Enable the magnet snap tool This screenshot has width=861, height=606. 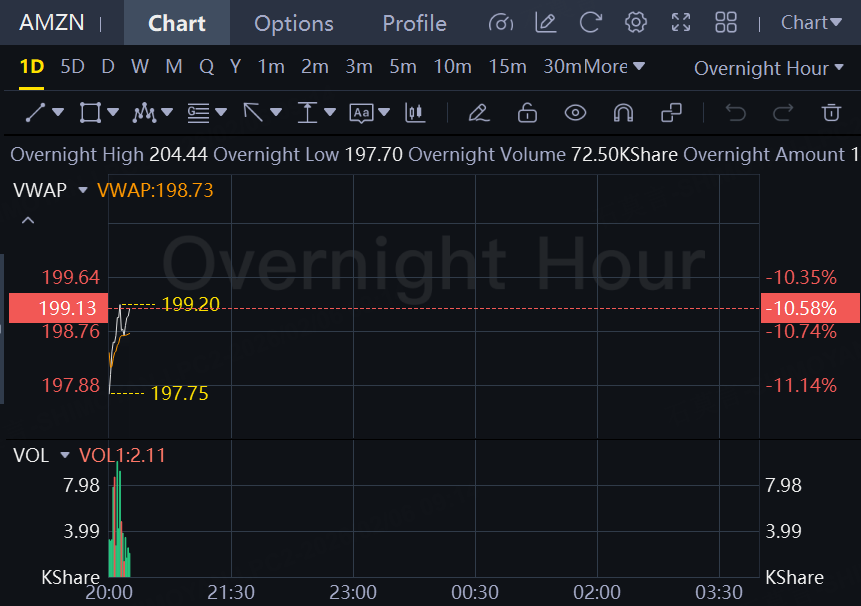(623, 112)
